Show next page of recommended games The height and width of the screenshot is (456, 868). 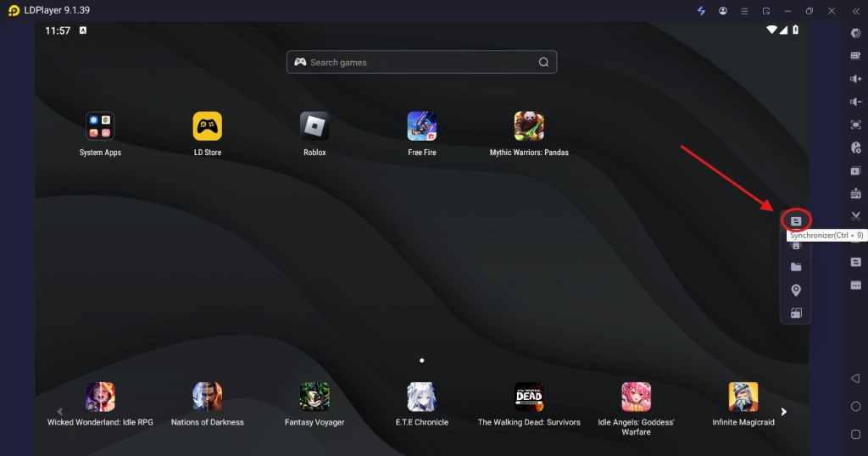click(x=783, y=412)
